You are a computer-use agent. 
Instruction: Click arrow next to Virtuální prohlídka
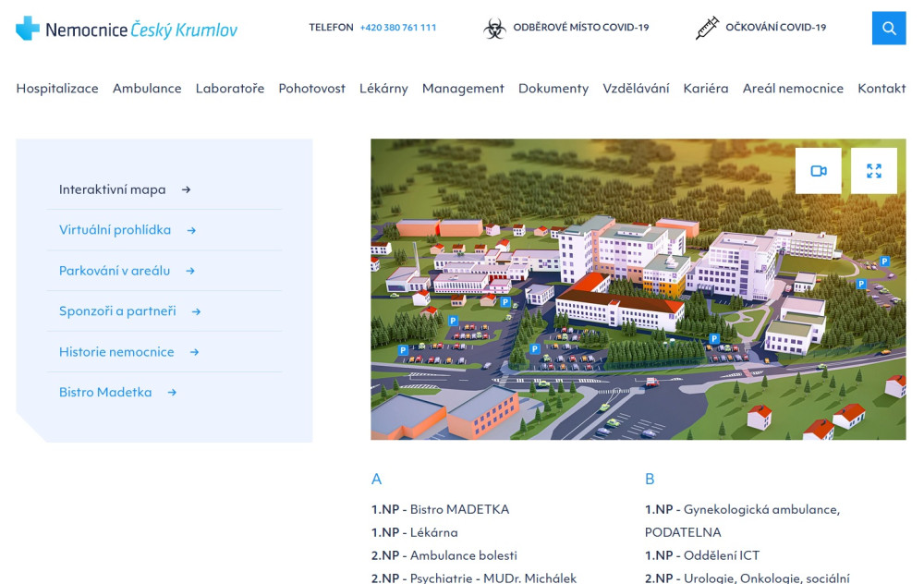point(191,230)
